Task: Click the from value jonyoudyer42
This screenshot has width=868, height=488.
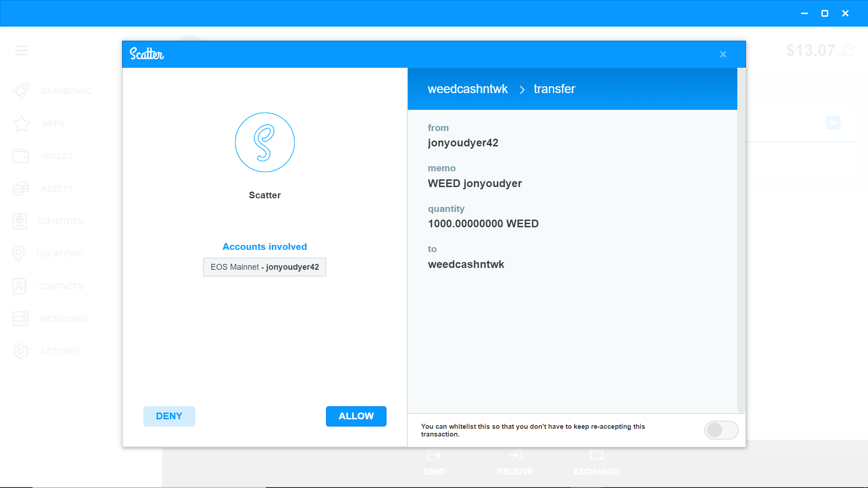Action: (463, 143)
